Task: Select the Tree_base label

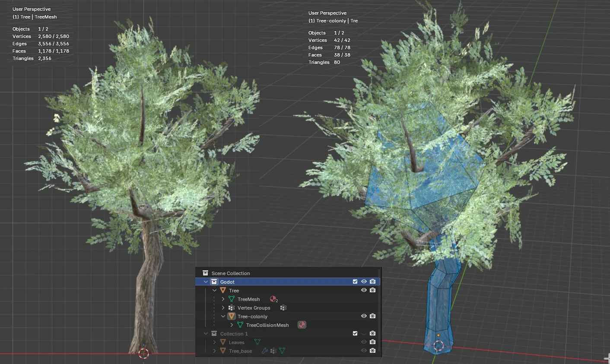Action: [x=240, y=351]
